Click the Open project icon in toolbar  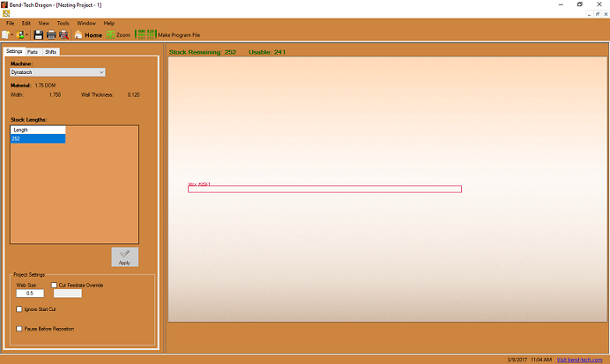[21, 34]
